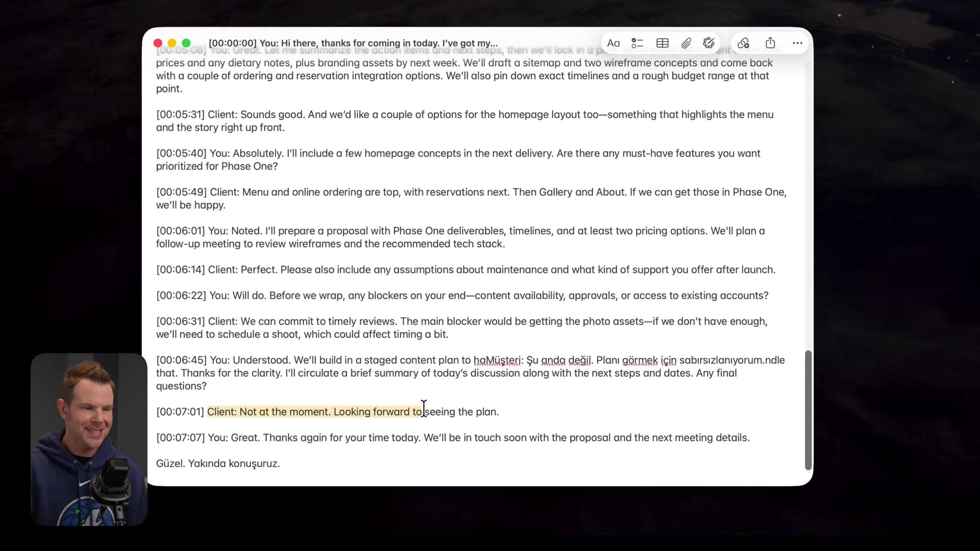Click the misspelled word 'görmek'

(640, 360)
